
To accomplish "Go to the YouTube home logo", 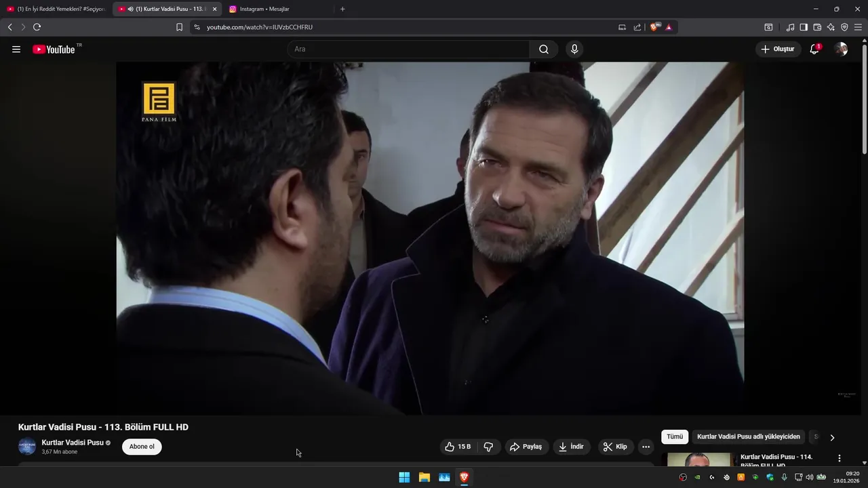I will (54, 49).
